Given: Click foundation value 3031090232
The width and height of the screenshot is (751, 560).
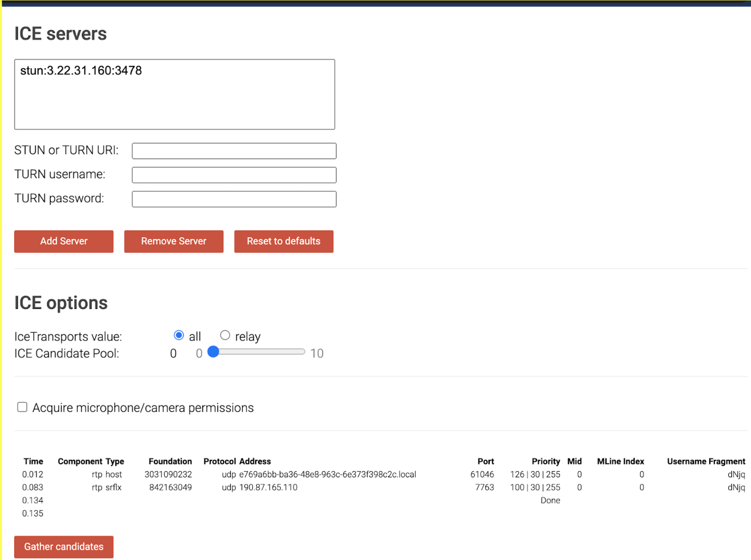Looking at the screenshot, I should tap(168, 475).
